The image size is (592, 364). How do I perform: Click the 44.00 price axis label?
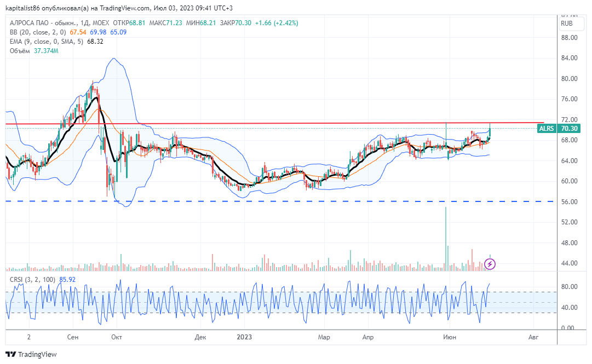(x=569, y=263)
